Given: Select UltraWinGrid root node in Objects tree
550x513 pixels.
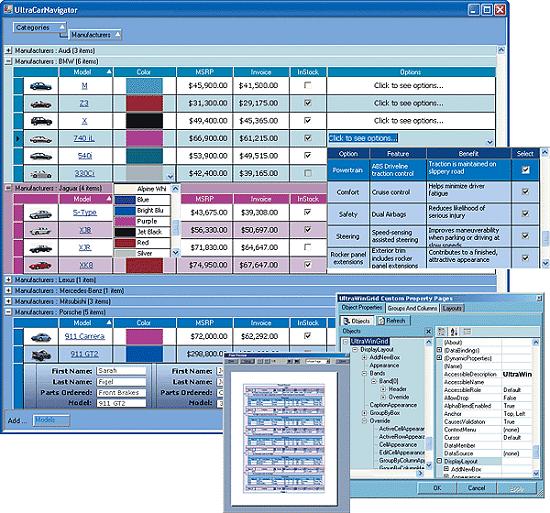Looking at the screenshot, I should pos(369,341).
